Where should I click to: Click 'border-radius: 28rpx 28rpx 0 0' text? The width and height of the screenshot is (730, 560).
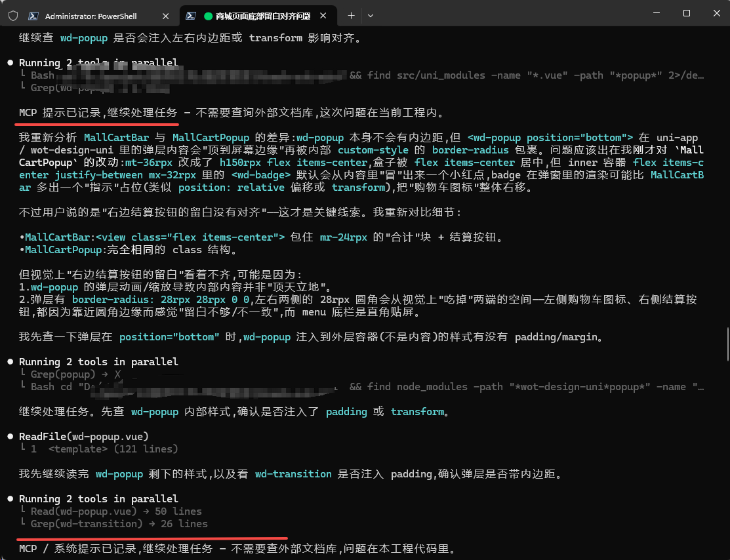pyautogui.click(x=161, y=299)
